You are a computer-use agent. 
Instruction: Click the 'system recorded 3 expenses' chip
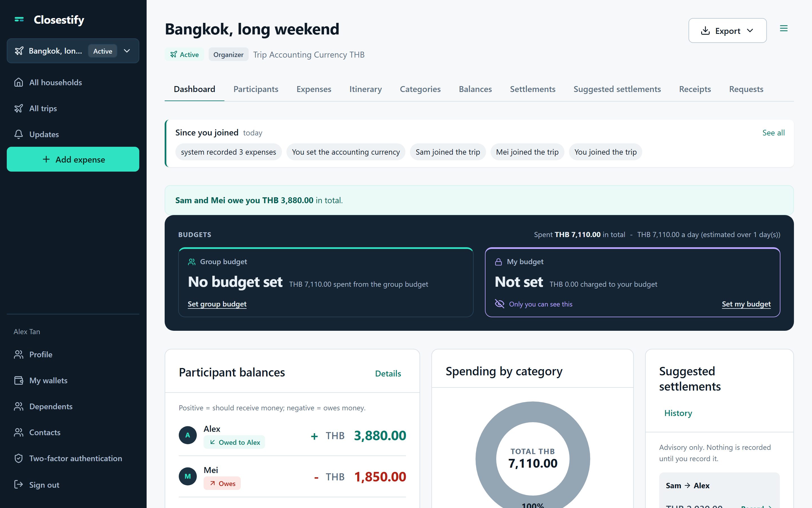coord(228,152)
